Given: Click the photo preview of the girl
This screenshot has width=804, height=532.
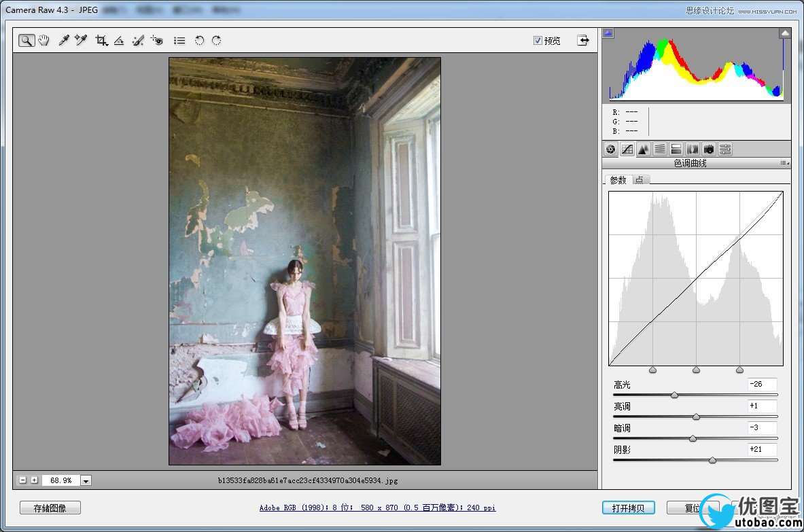Looking at the screenshot, I should [x=304, y=261].
